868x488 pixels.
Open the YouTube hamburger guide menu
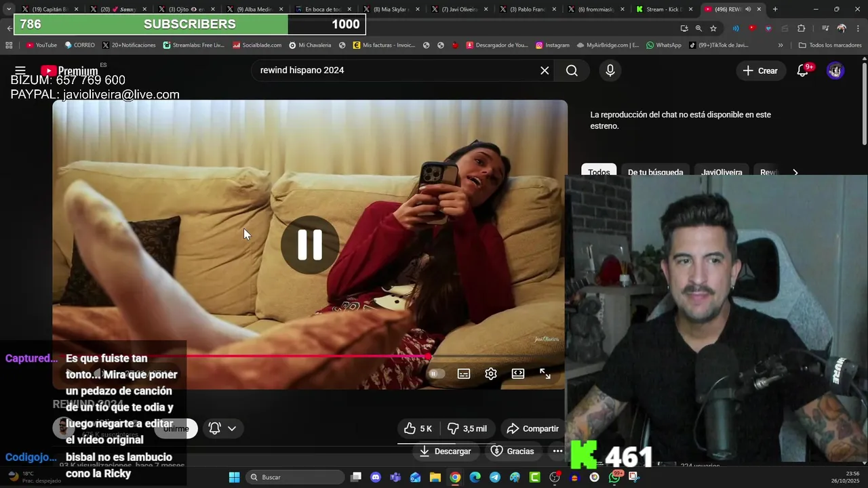[20, 70]
